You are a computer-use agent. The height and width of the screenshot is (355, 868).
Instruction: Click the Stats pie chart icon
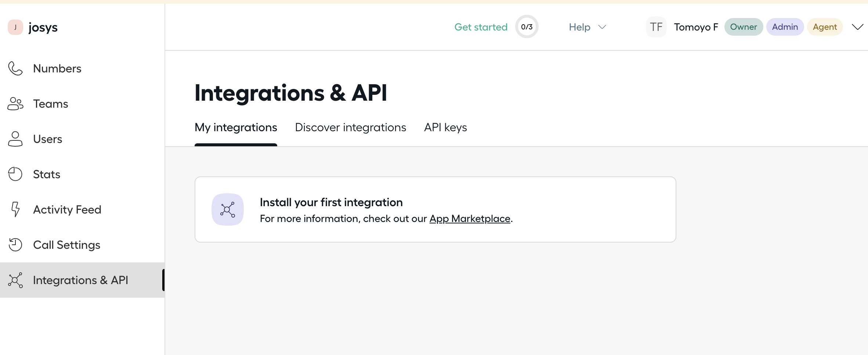tap(15, 174)
